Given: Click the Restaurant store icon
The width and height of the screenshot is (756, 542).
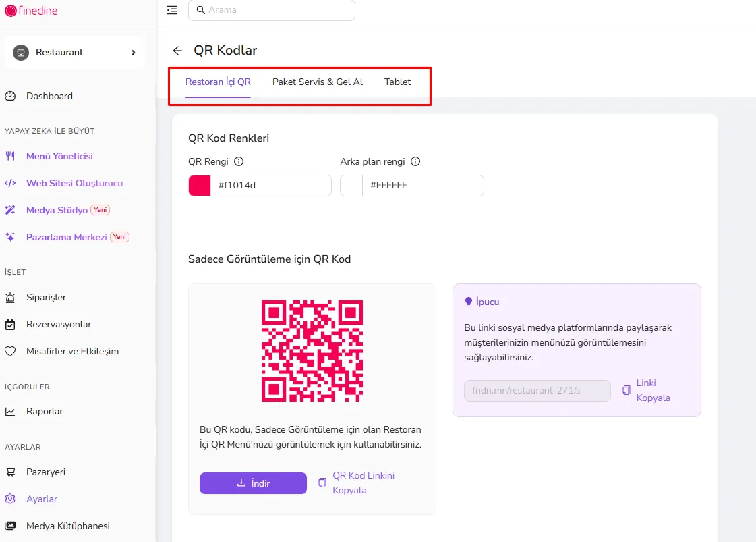Looking at the screenshot, I should pos(21,52).
